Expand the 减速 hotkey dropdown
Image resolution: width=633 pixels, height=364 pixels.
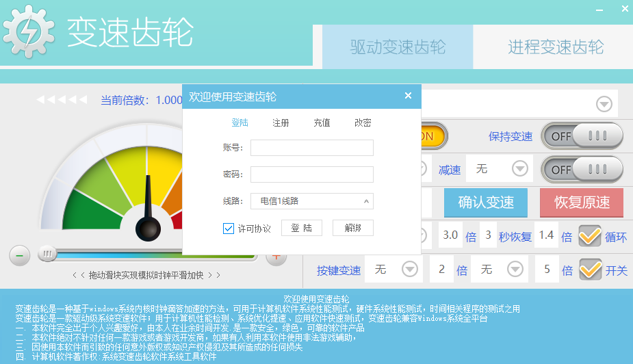520,168
